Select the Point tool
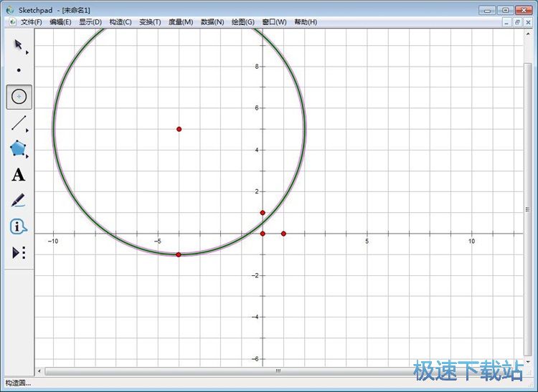 point(19,70)
